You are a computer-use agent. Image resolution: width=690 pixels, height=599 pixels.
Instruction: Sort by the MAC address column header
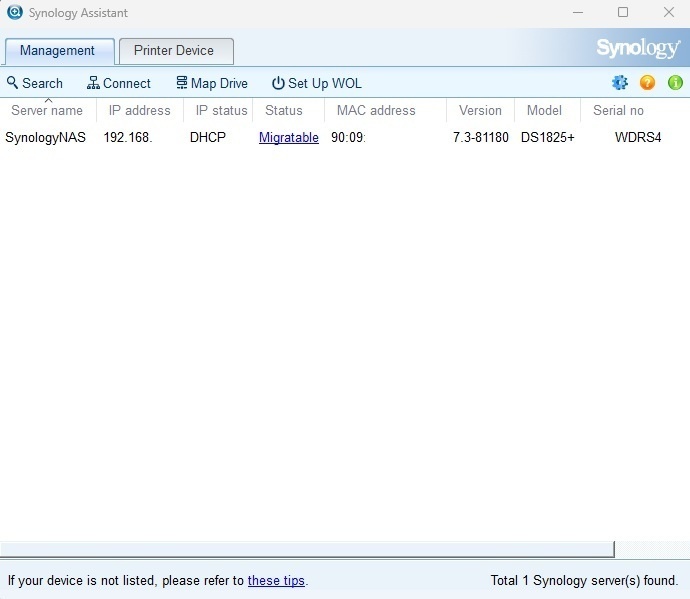[385, 110]
